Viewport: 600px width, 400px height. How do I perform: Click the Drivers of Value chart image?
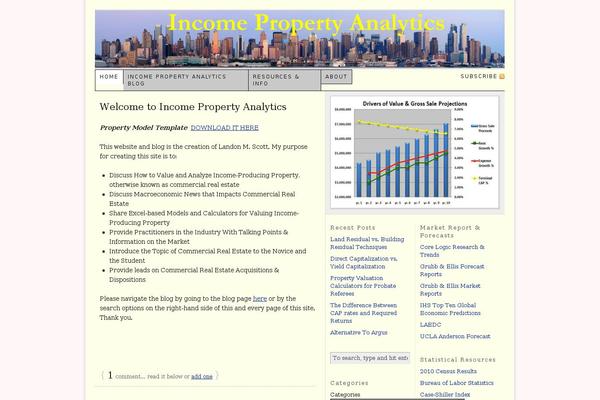pyautogui.click(x=415, y=152)
